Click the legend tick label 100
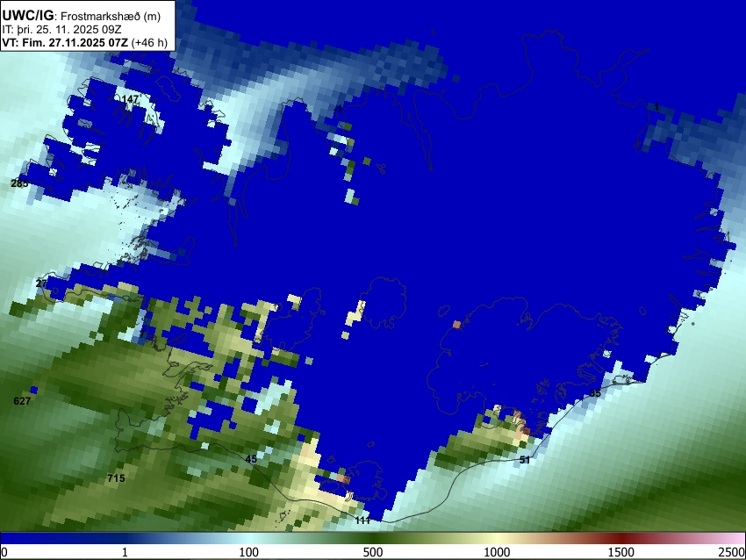Screen dimensions: 746x560 pos(248,552)
